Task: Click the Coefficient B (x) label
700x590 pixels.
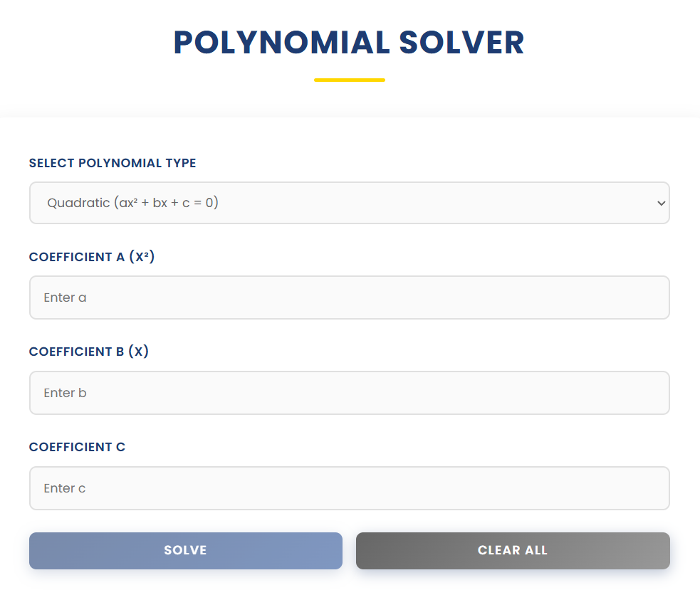Action: pyautogui.click(x=88, y=352)
